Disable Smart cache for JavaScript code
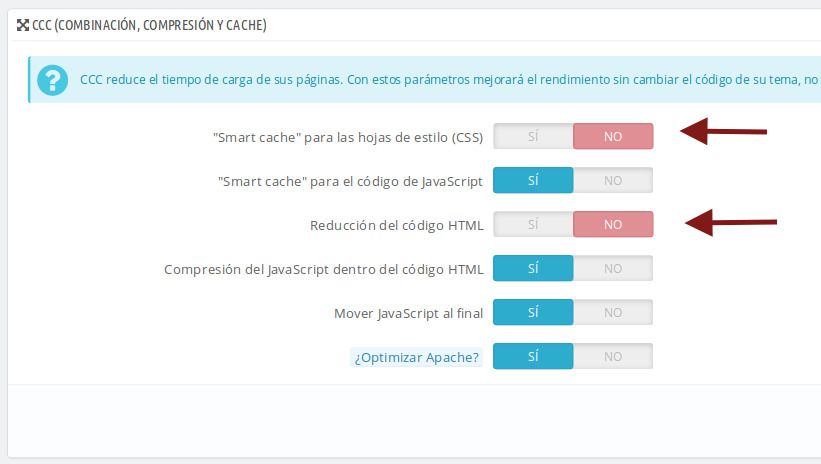This screenshot has height=464, width=821. point(613,180)
